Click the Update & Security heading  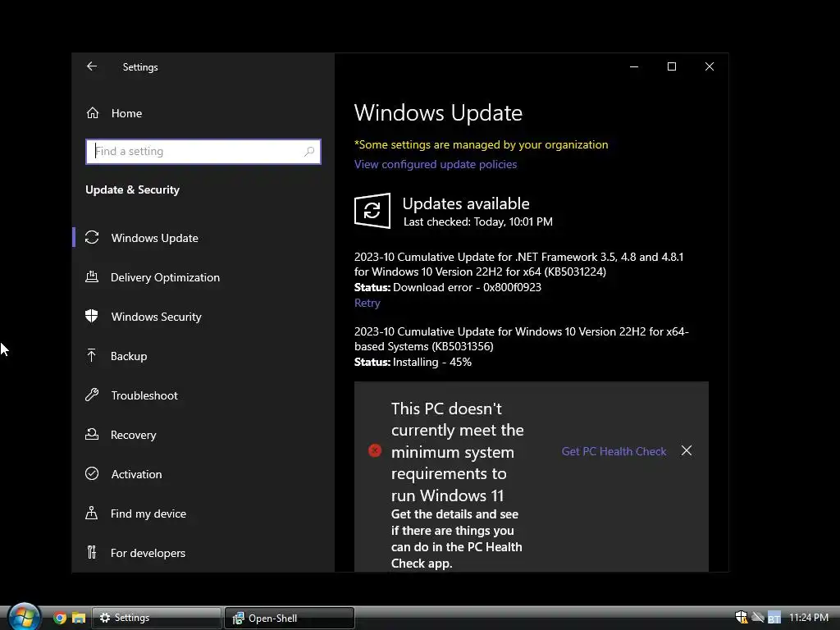click(x=132, y=189)
